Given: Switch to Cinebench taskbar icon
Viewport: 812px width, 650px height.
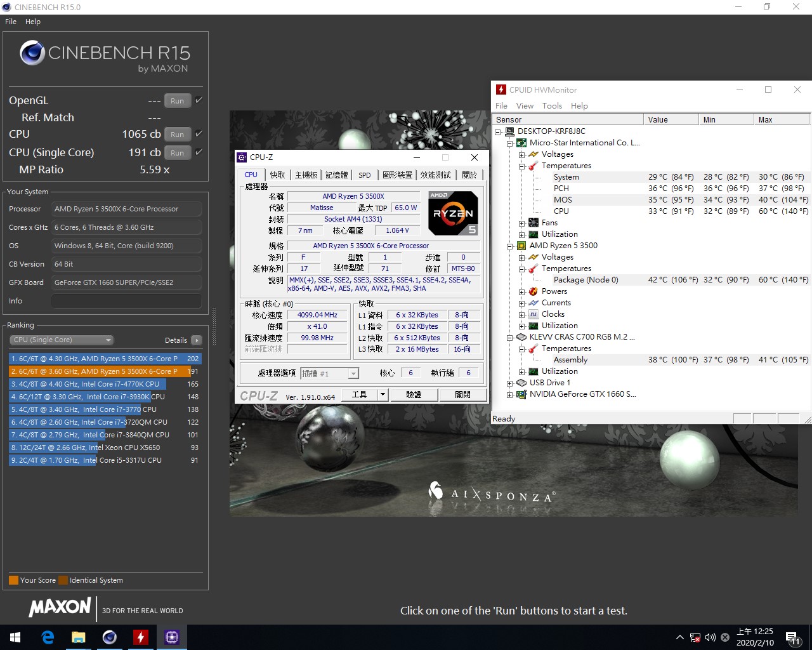Looking at the screenshot, I should click(x=110, y=637).
